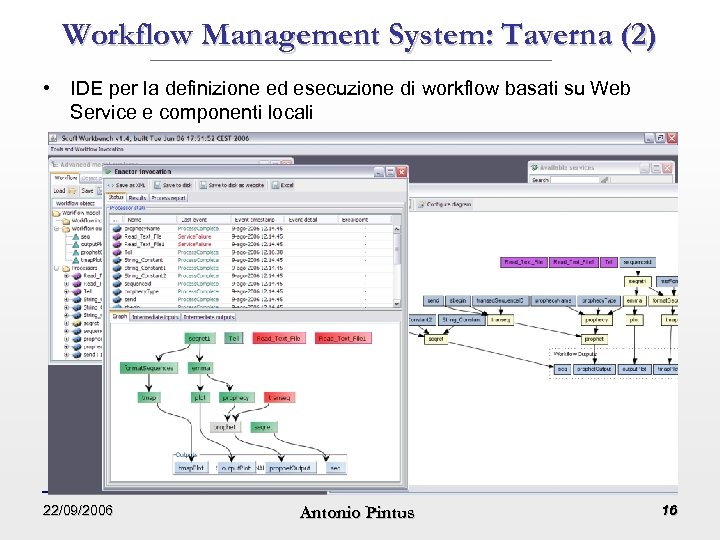This screenshot has width=720, height=540.
Task: Click the String_Constant2 row processor icon
Action: (x=117, y=276)
